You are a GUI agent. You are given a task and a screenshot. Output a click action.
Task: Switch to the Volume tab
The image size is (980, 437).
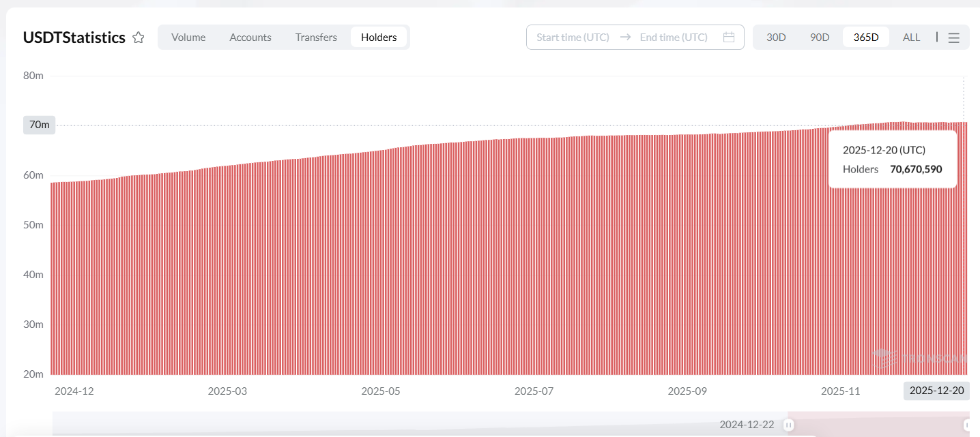click(188, 37)
